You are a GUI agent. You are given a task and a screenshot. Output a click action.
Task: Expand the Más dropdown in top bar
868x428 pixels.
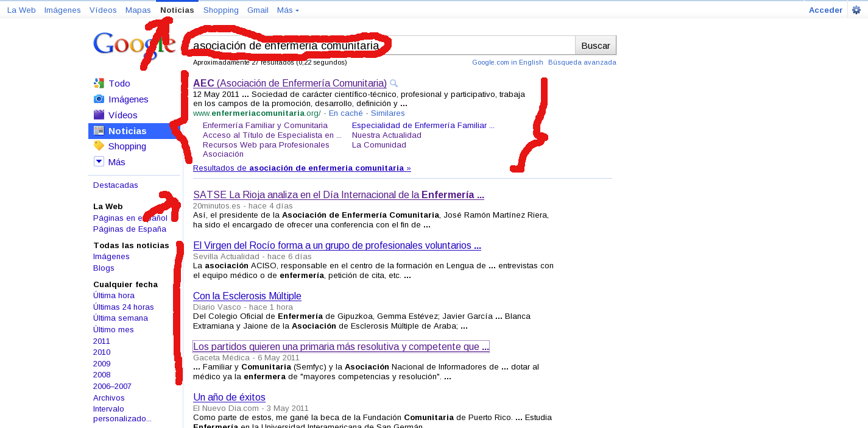coord(288,10)
